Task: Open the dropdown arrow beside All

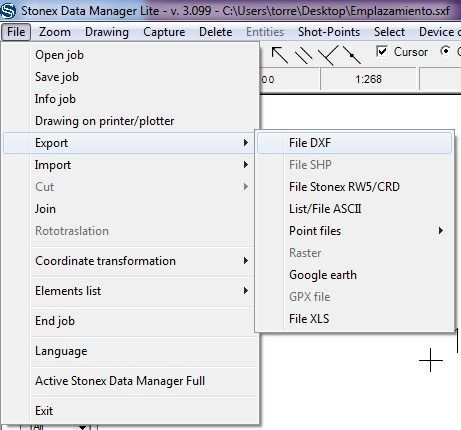Action: coord(82,426)
